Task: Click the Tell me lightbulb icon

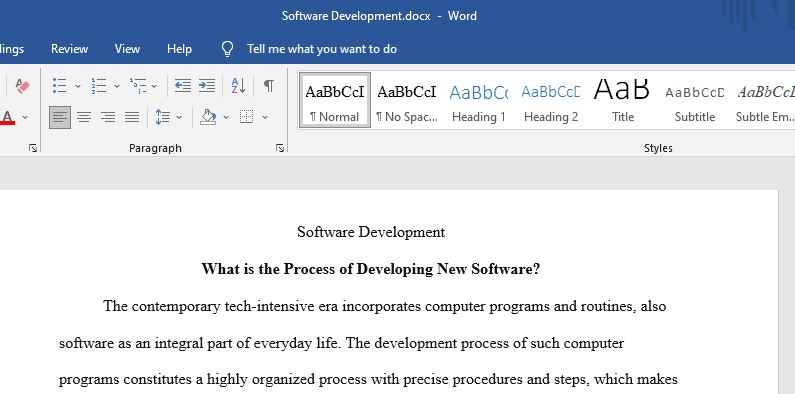Action: tap(228, 49)
